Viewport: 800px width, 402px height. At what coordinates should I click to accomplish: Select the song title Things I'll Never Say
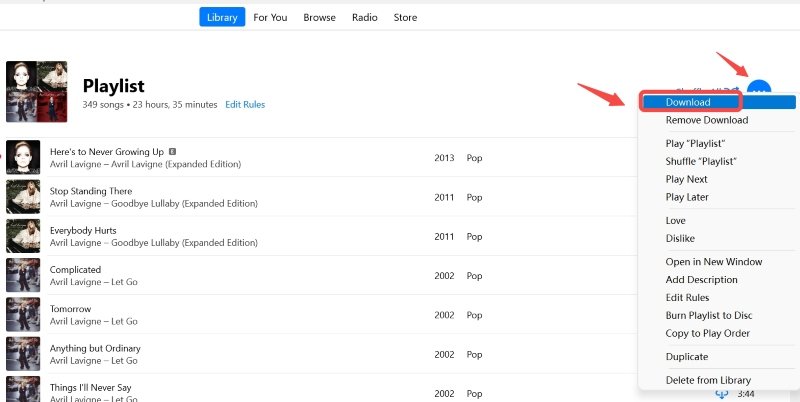pyautogui.click(x=90, y=387)
